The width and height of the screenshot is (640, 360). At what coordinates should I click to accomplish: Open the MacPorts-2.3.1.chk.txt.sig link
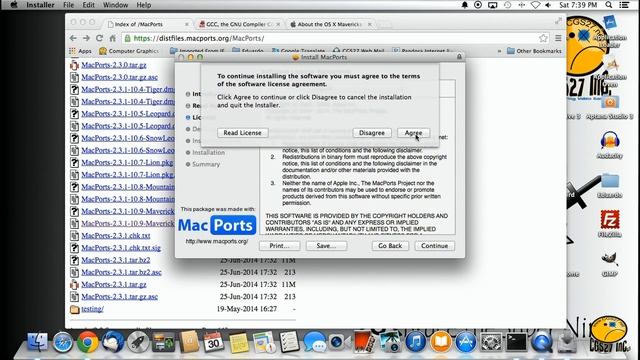tap(121, 248)
